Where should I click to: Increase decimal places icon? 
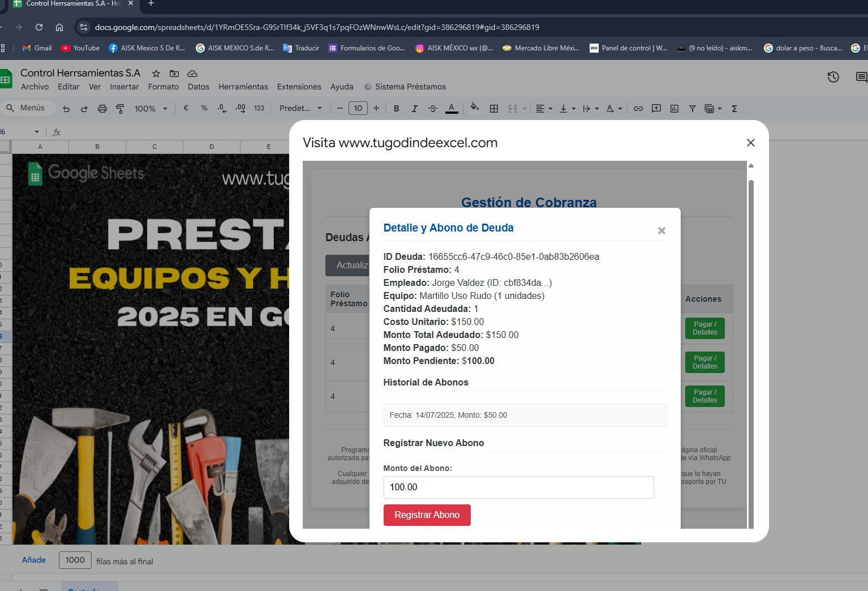240,108
